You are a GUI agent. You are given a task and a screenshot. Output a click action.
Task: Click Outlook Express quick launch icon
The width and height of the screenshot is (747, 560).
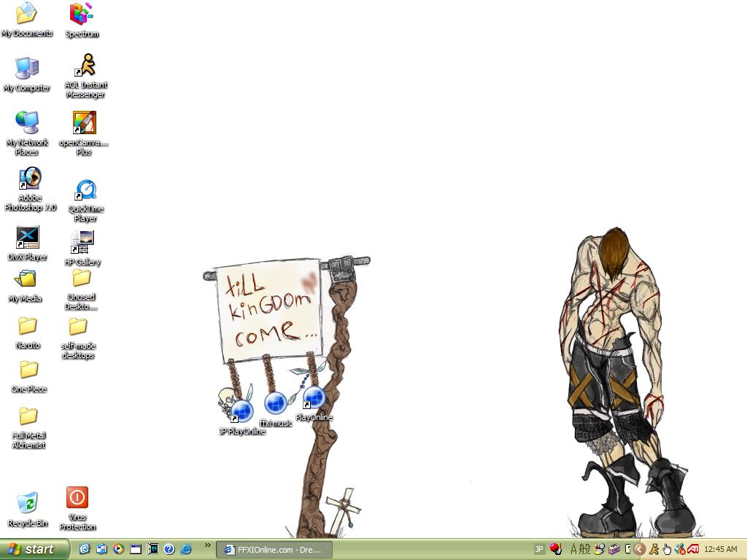coord(101,549)
